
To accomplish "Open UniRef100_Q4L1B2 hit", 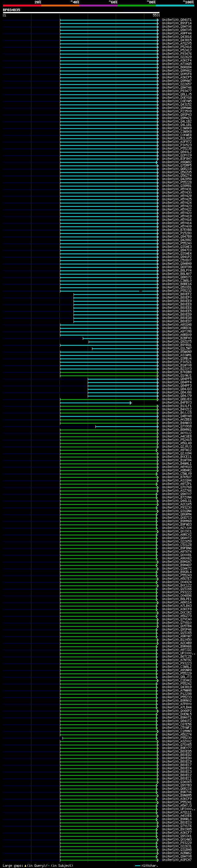I will tap(176, 121).
